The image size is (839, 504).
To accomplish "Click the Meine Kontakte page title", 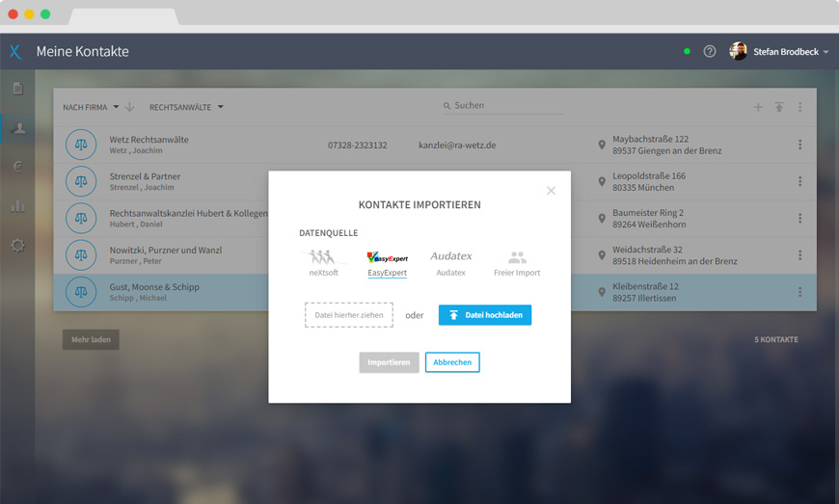I will click(x=82, y=51).
